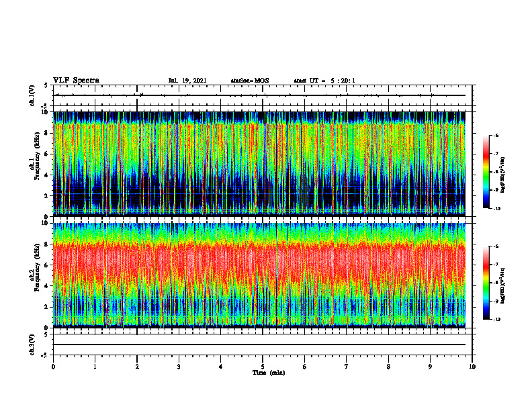Viewport: 532px width, 411px height.
Task: Click the "6" kHz tick of ch.2 spectrogram
Action: (46, 265)
